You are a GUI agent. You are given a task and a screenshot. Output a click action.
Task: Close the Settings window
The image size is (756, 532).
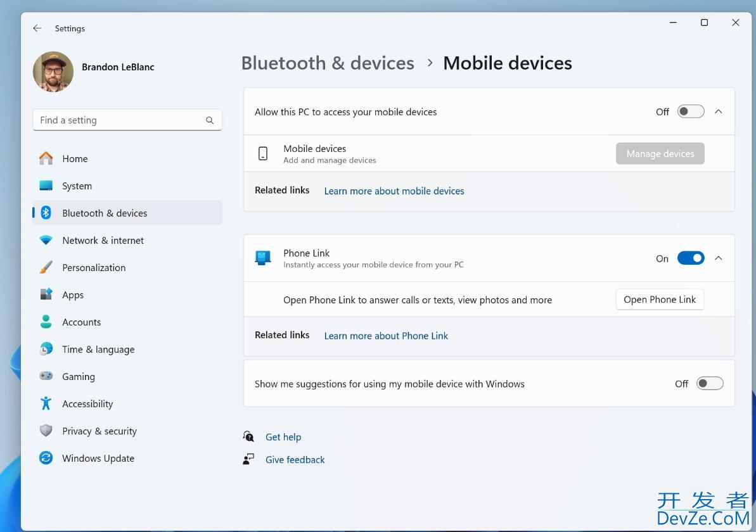(x=736, y=23)
